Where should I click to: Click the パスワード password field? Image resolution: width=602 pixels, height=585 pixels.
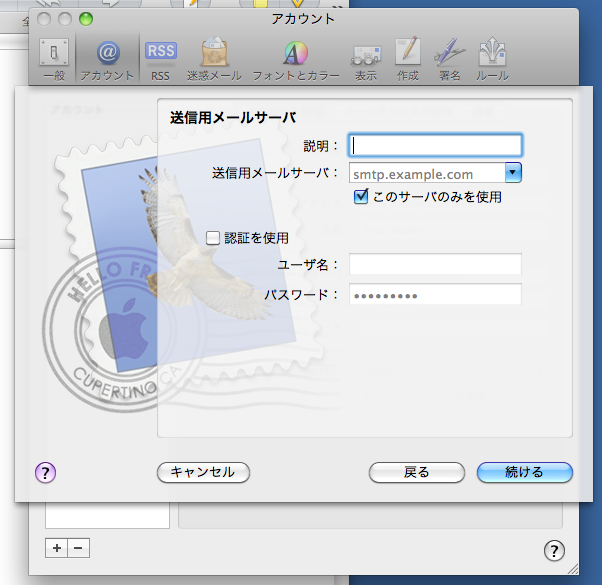pos(435,295)
